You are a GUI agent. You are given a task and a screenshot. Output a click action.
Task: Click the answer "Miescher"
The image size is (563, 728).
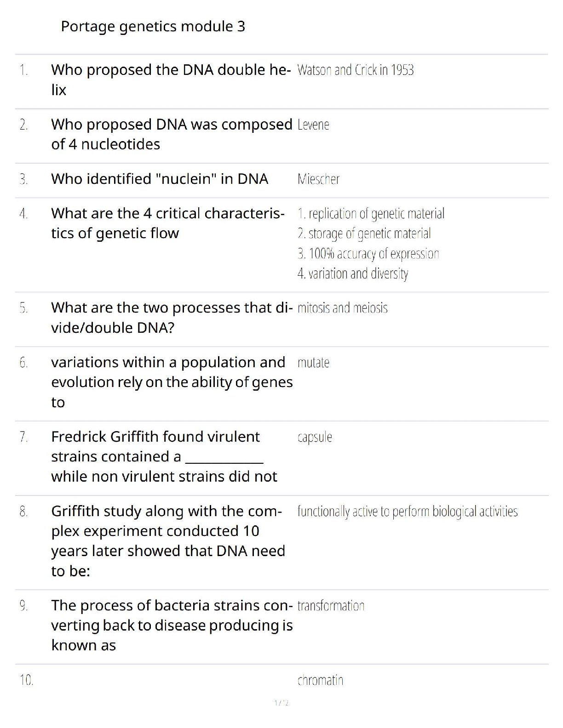(318, 179)
